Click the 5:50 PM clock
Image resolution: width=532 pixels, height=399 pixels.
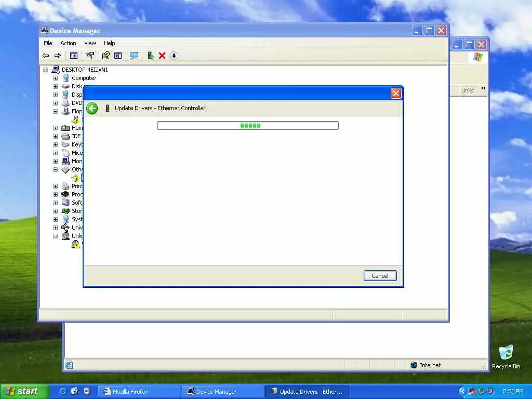click(513, 392)
